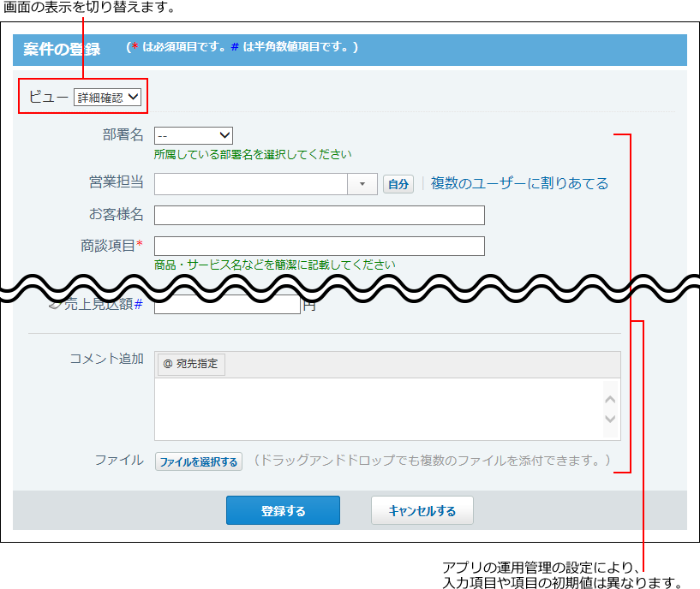
Task: Click the キャンセルする button
Action: [422, 510]
